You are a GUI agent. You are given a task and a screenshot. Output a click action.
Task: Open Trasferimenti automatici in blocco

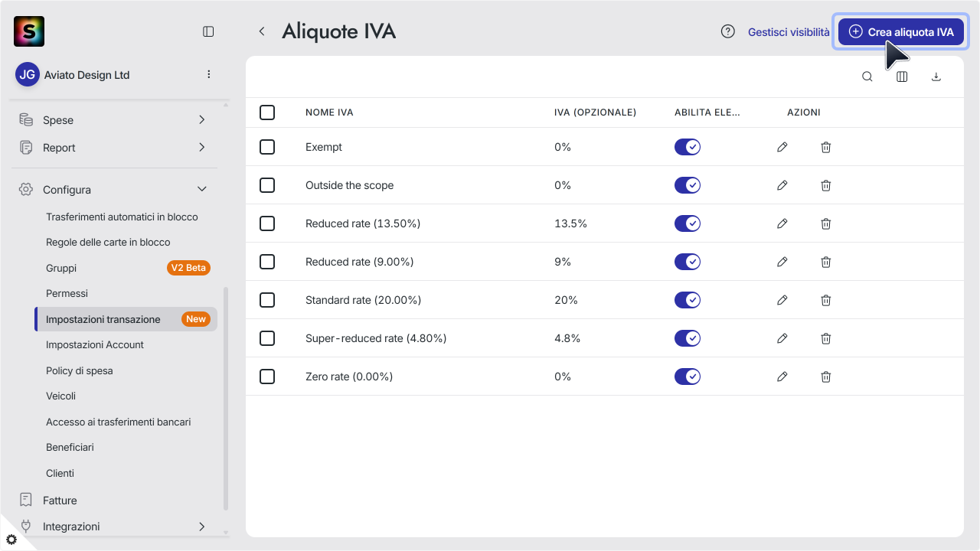coord(122,217)
